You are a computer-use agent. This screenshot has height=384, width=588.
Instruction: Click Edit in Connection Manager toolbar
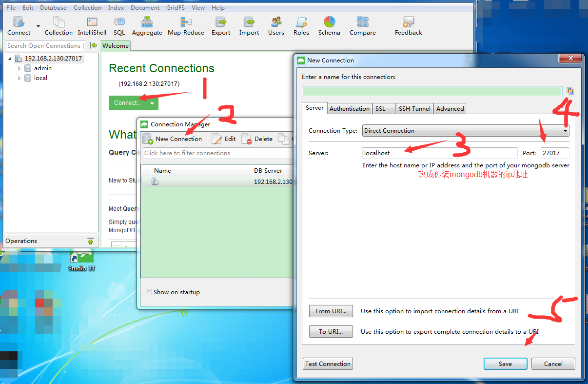[x=224, y=139]
